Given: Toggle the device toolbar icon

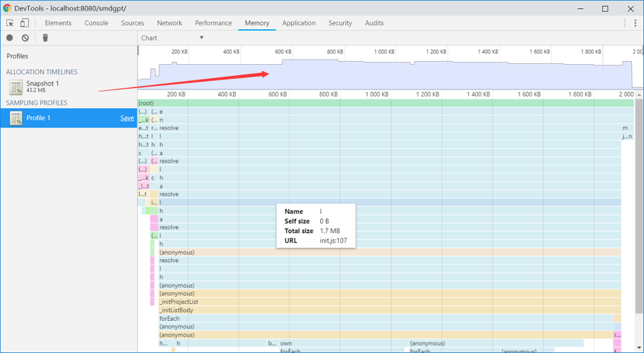Looking at the screenshot, I should [25, 23].
